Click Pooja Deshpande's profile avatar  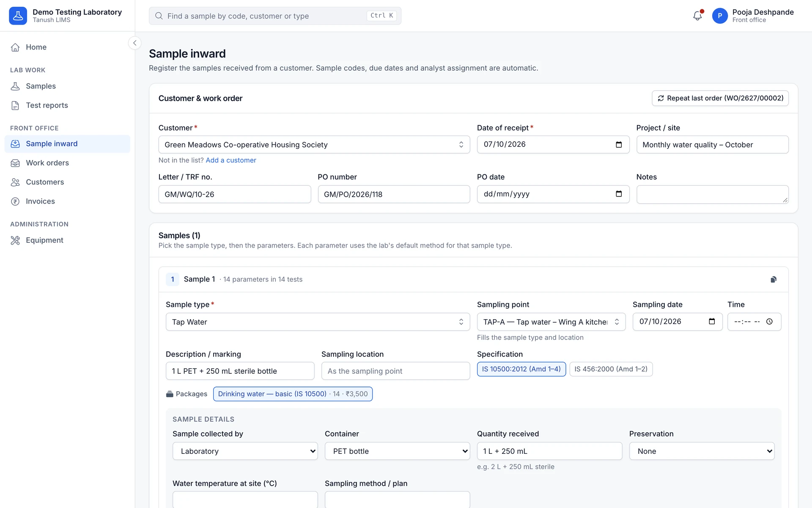[720, 16]
